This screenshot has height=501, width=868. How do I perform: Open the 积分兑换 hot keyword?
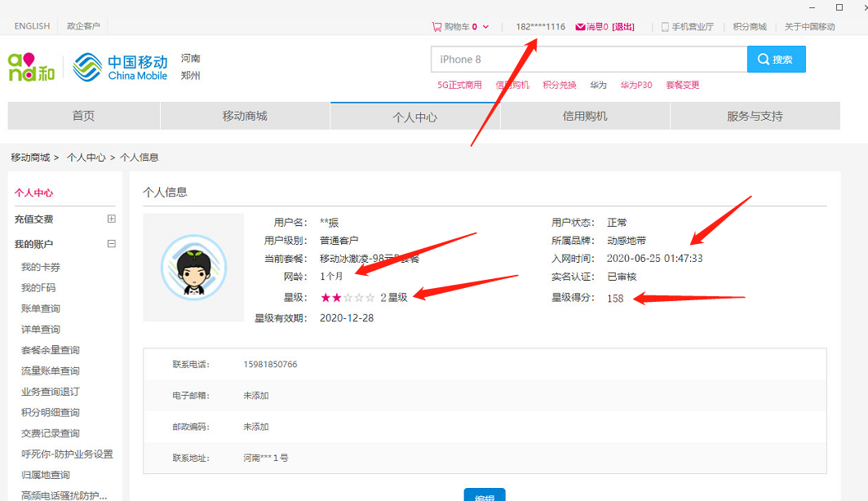coord(559,85)
